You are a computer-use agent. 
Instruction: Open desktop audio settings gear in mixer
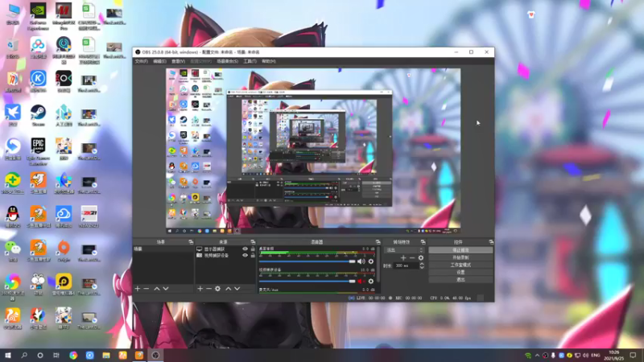coord(371,261)
